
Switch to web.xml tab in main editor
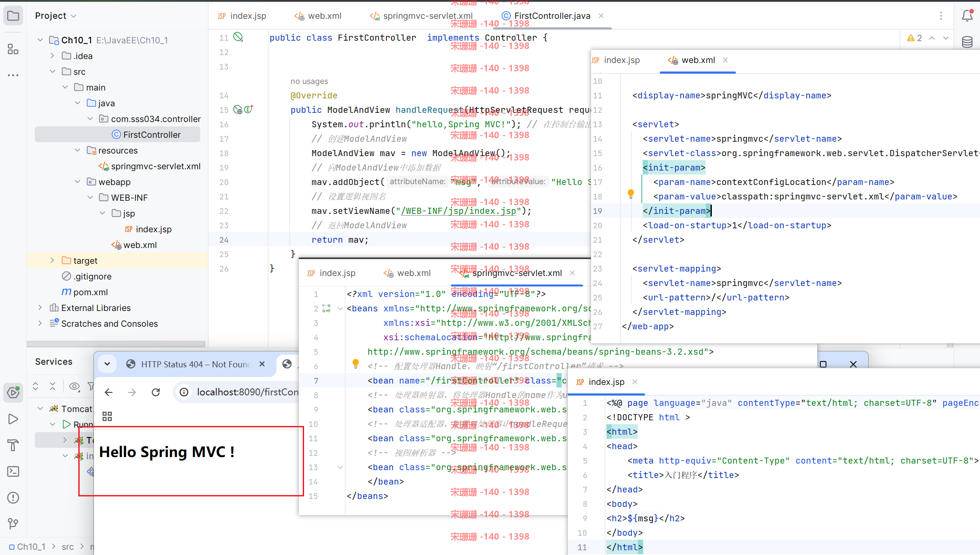(x=318, y=16)
